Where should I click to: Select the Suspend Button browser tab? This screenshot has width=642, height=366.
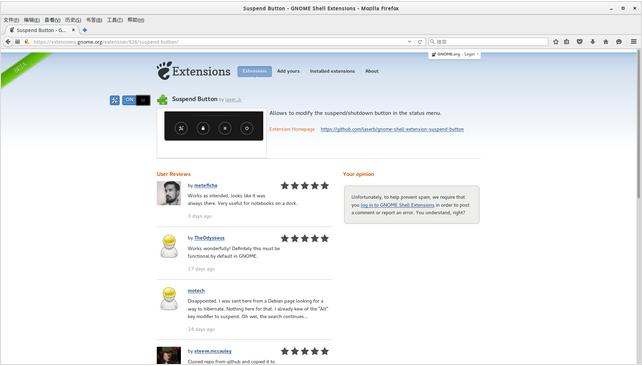point(41,30)
